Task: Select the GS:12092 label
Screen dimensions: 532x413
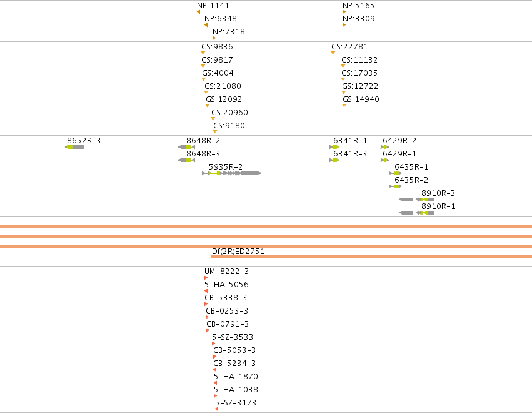Action: coord(224,99)
